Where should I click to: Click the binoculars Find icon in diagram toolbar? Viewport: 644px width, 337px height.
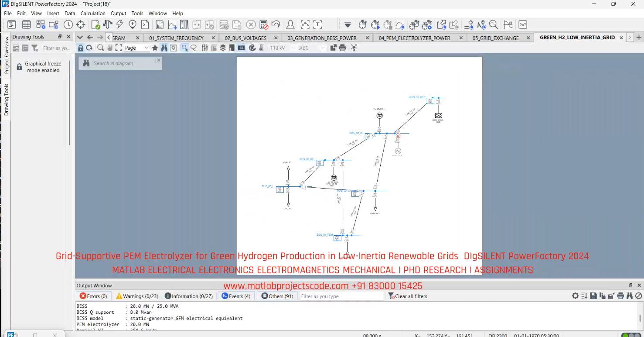pos(164,48)
